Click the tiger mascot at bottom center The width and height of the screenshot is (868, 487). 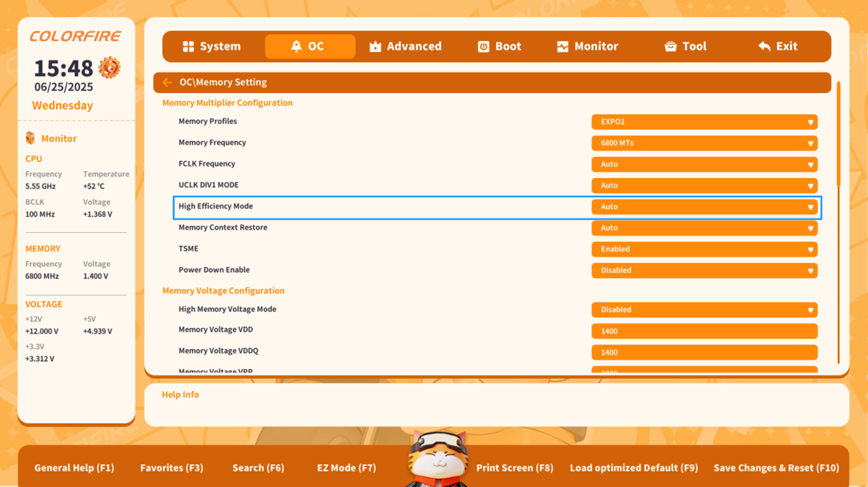click(x=437, y=459)
